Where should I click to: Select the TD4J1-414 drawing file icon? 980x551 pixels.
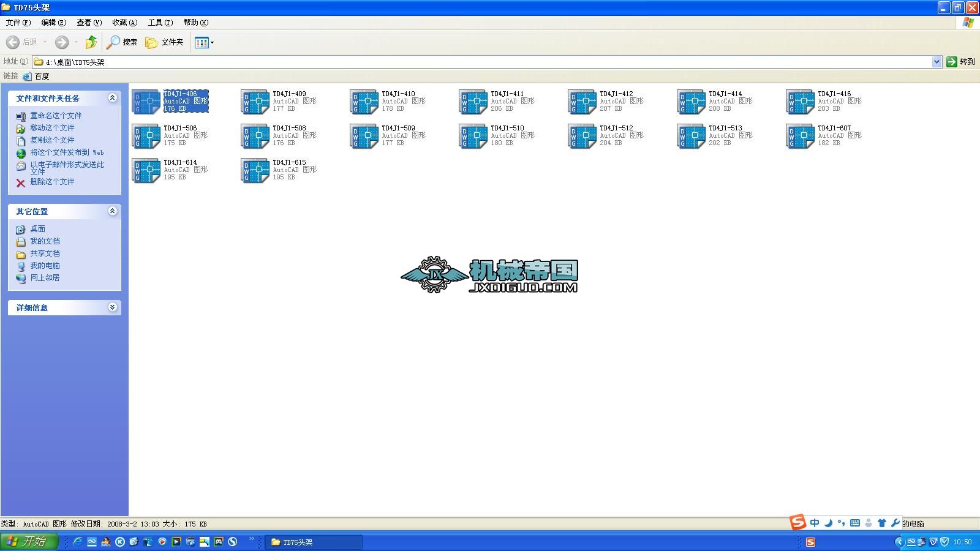click(692, 102)
